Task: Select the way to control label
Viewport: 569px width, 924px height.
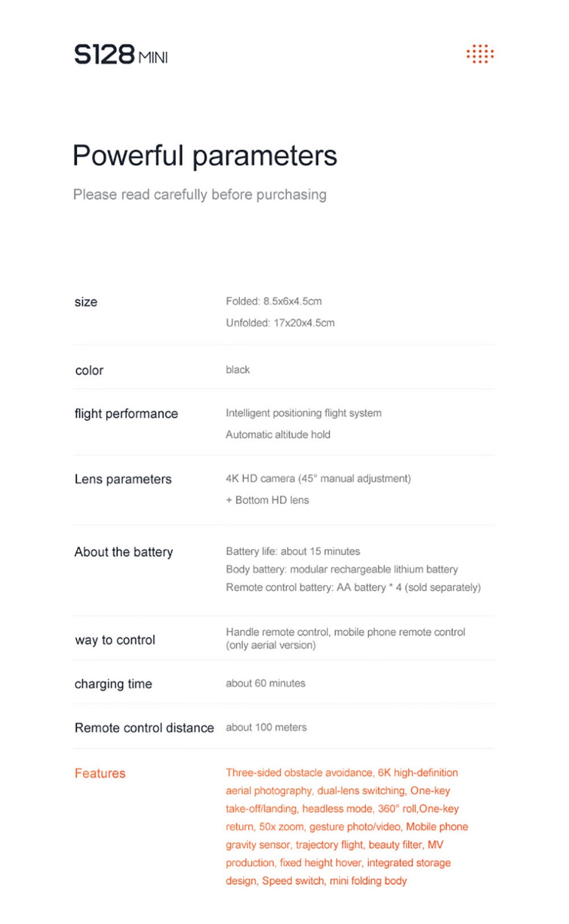Action: coord(115,640)
